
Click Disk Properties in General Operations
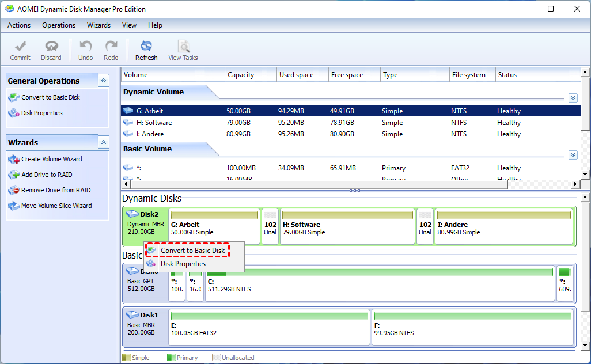(41, 113)
